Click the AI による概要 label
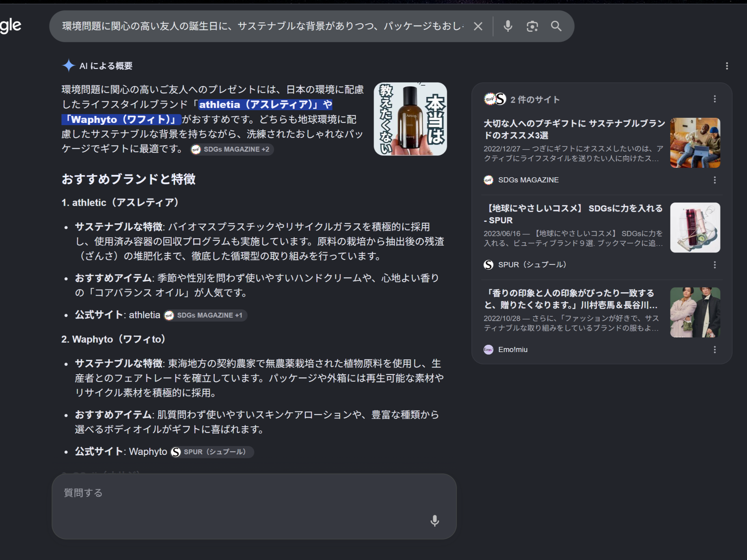Screen dimensions: 747x560 click(106, 66)
